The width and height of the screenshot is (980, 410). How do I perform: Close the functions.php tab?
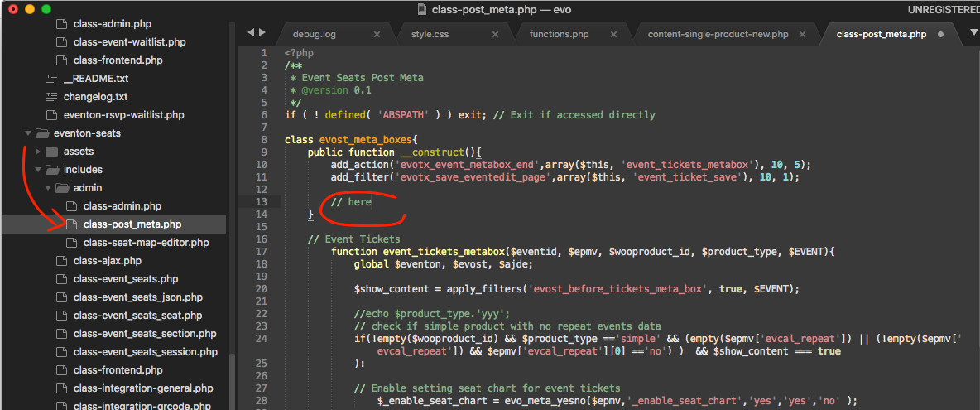pos(613,35)
